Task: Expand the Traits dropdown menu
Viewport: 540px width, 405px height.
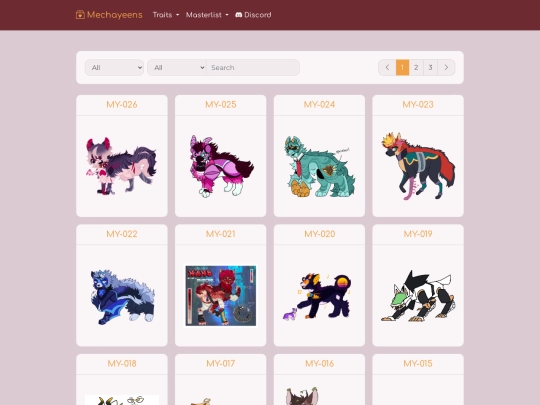Action: (166, 15)
